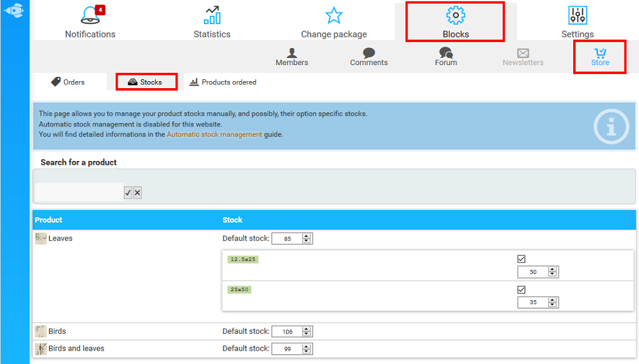Focus the product search input field
639x364 pixels.
point(79,192)
